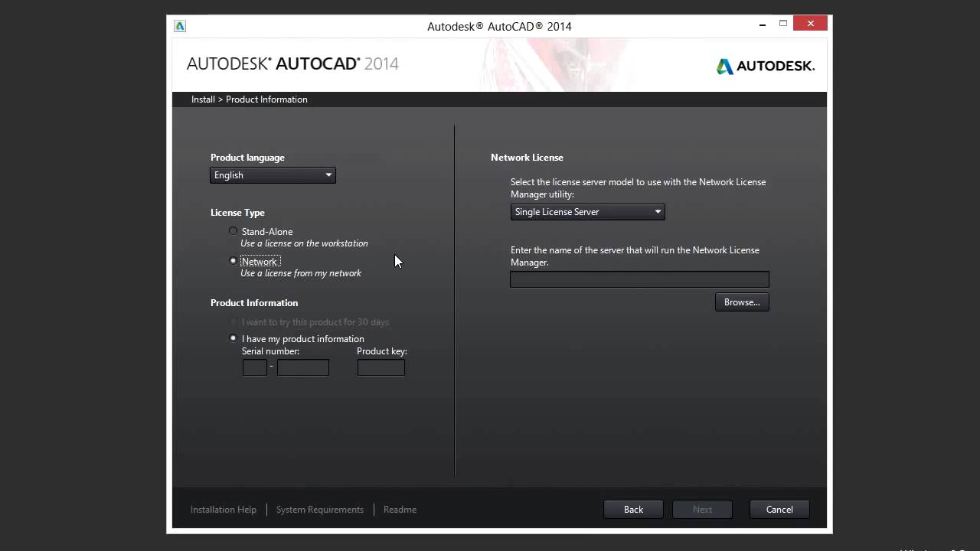The height and width of the screenshot is (551, 980).
Task: Click the first serial number field
Action: click(255, 368)
